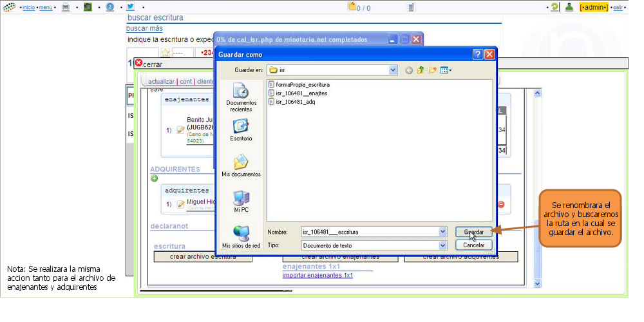Click the Nombre filename text field
This screenshot has height=322, width=644.
tap(369, 232)
